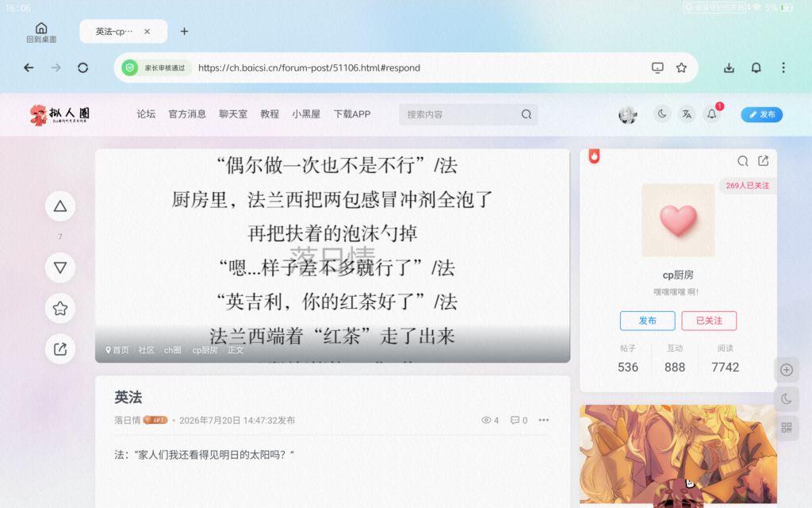Click the 帖子 536 stat
Viewport: 812px width, 508px height.
pos(628,360)
